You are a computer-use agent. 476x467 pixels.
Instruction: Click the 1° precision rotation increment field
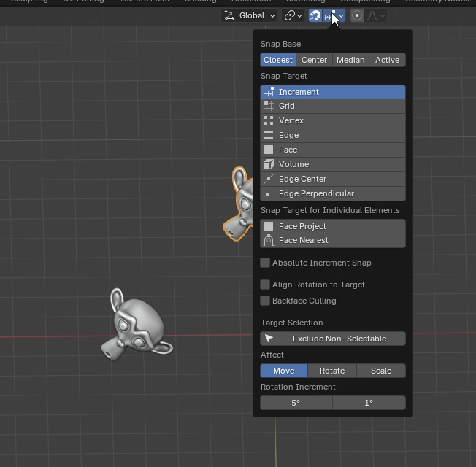point(369,403)
